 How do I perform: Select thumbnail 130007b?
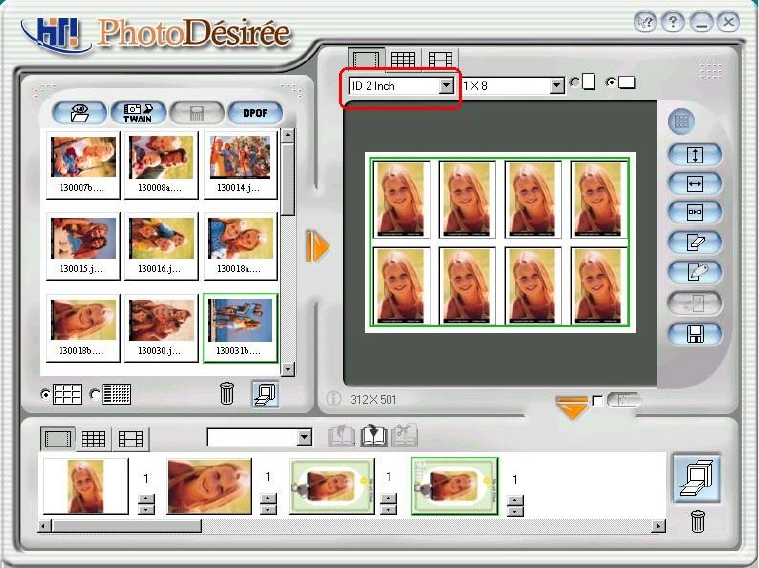(83, 165)
